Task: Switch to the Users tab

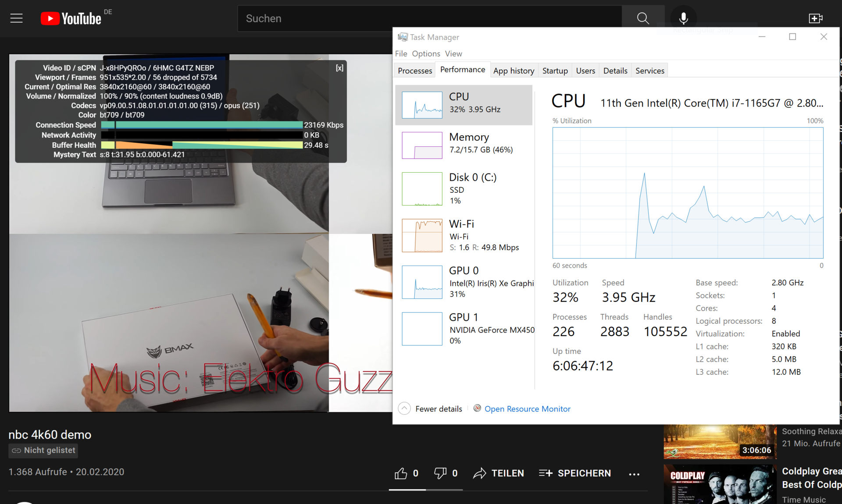Action: click(x=585, y=71)
